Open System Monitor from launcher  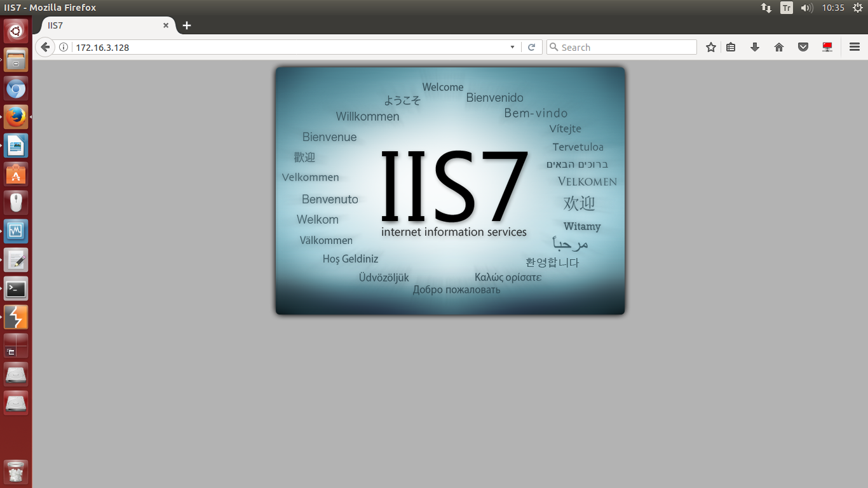(16, 232)
